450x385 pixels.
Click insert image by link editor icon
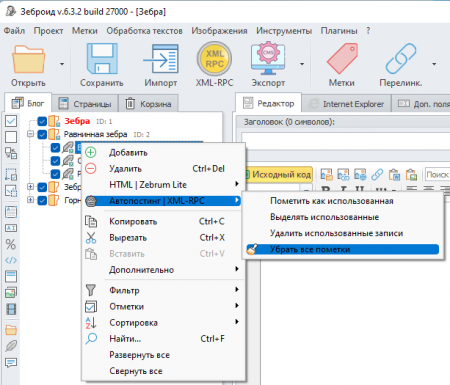click(343, 174)
